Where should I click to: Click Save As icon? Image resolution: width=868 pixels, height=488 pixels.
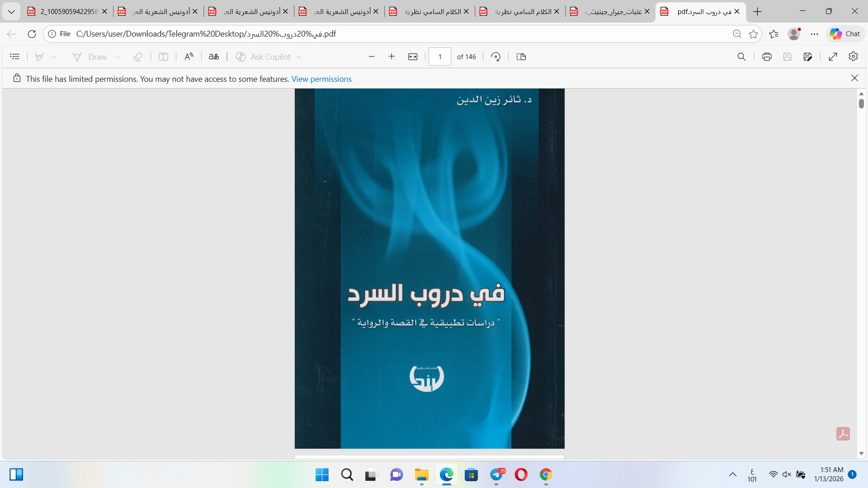point(808,56)
